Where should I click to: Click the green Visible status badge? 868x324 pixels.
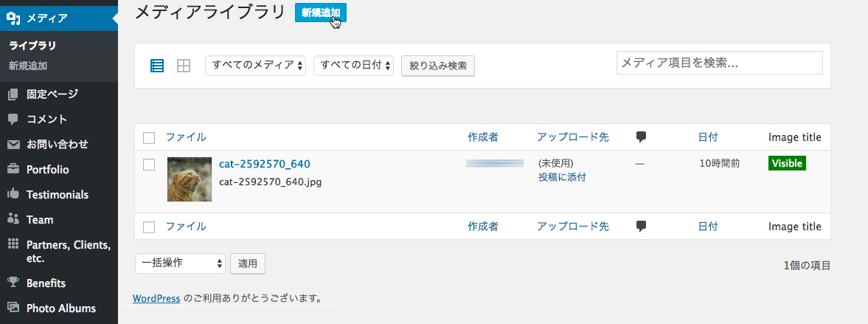[x=787, y=163]
